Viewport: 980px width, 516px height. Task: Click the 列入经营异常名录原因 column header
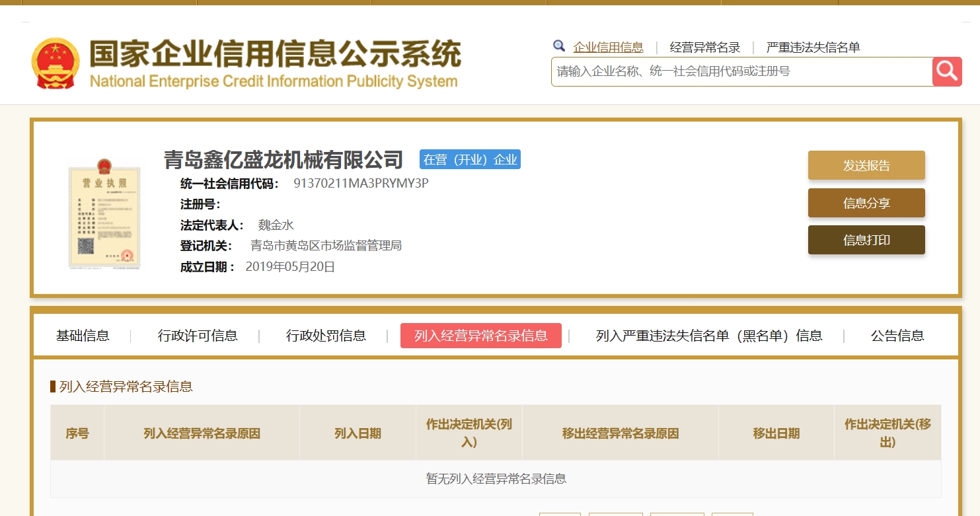coord(202,433)
